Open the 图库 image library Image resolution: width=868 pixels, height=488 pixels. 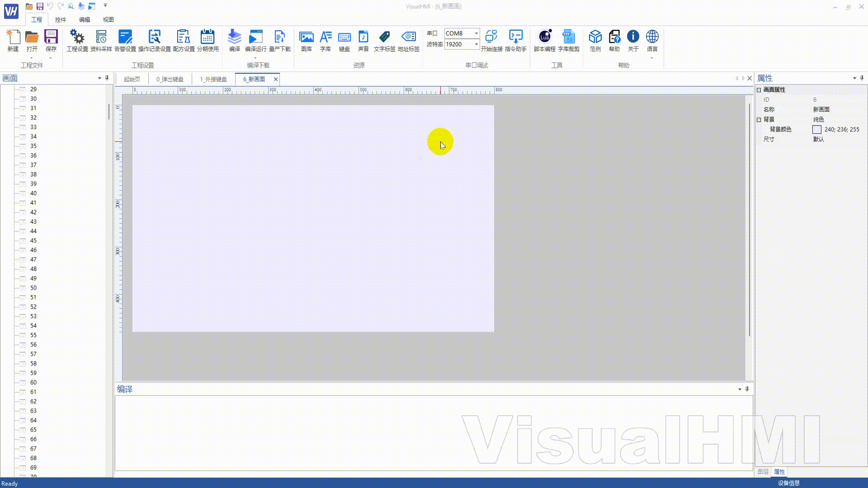[x=307, y=41]
